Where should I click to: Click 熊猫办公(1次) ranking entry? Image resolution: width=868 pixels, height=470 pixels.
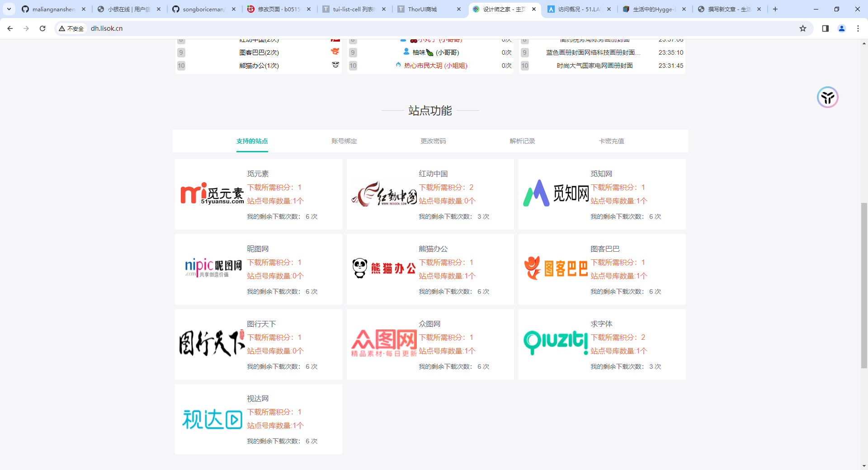(x=259, y=66)
